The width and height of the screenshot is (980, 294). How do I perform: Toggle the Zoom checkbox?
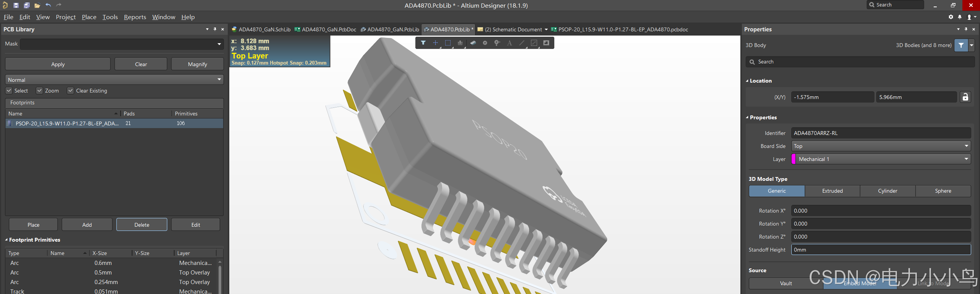point(39,91)
